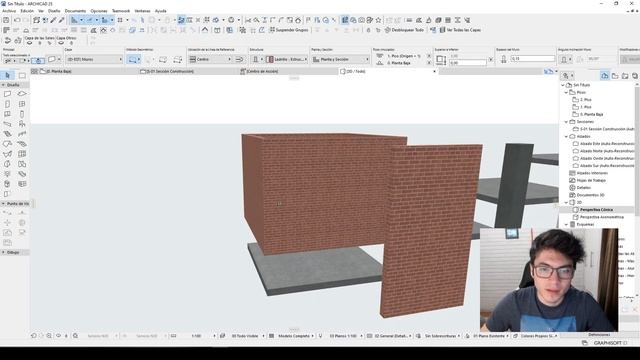Open the Opciones menu
Screen dimensions: 640x360
tap(99, 11)
